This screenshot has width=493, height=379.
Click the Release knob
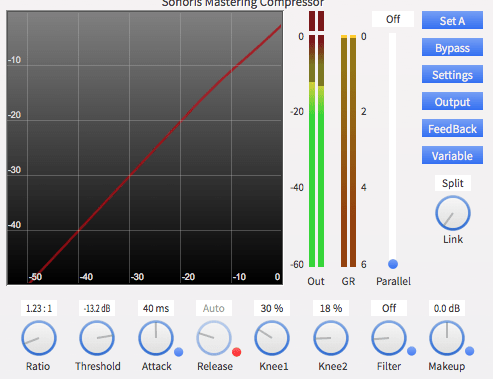pyautogui.click(x=214, y=338)
